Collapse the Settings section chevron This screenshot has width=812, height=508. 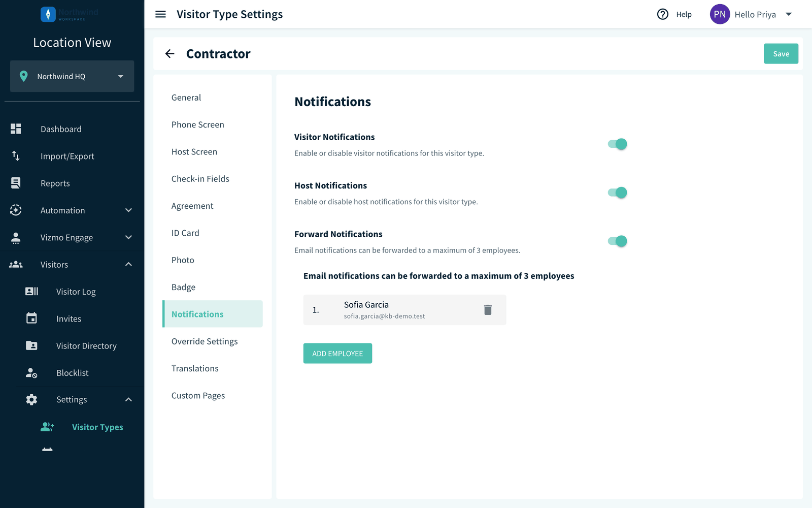(128, 400)
